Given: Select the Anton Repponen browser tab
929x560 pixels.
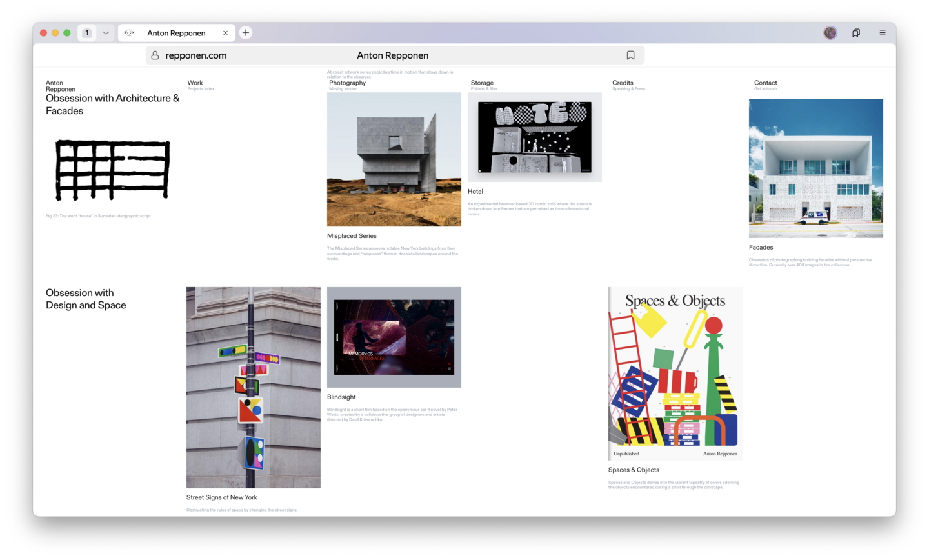Looking at the screenshot, I should (175, 33).
